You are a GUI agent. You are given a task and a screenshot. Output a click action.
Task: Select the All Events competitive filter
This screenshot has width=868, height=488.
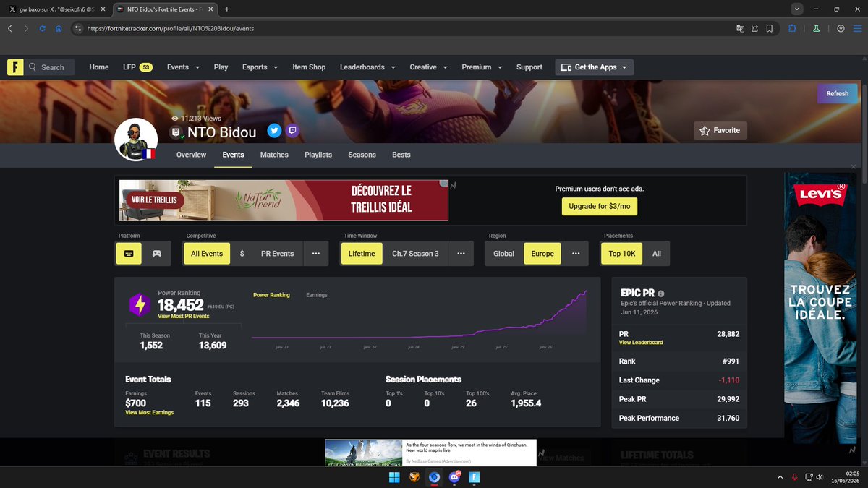pyautogui.click(x=207, y=254)
